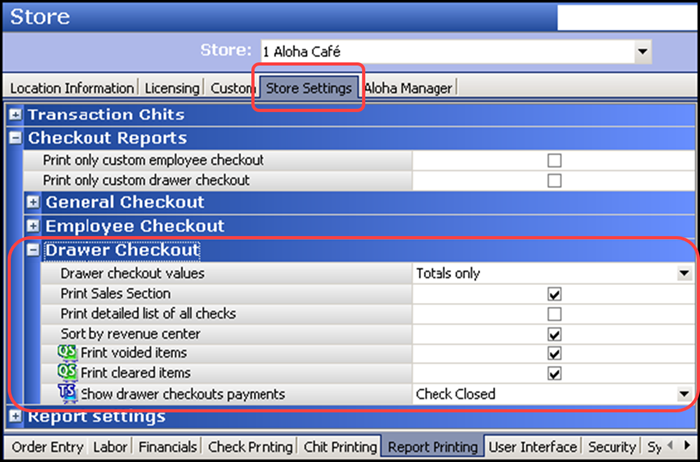Click the TS icon beside Show drawer checkouts payments
Viewport: 700px width, 462px height.
click(x=67, y=393)
